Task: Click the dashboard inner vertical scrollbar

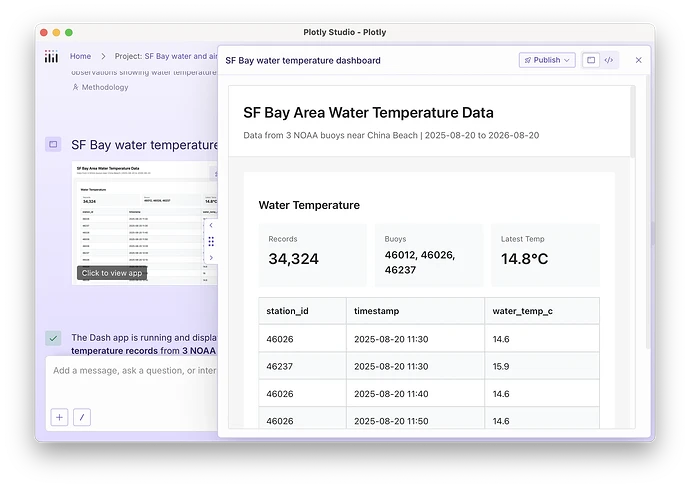Action: coord(633,122)
